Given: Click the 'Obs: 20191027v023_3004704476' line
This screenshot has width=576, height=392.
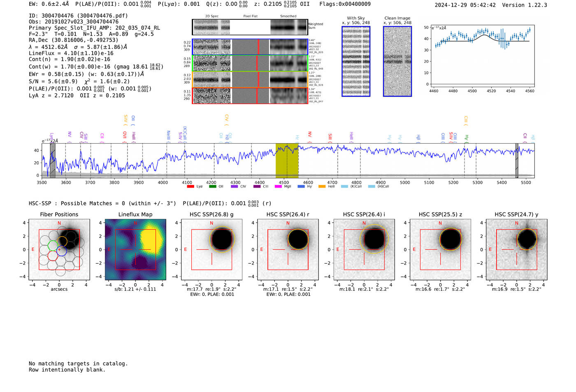Looking at the screenshot, I should 74,22.
